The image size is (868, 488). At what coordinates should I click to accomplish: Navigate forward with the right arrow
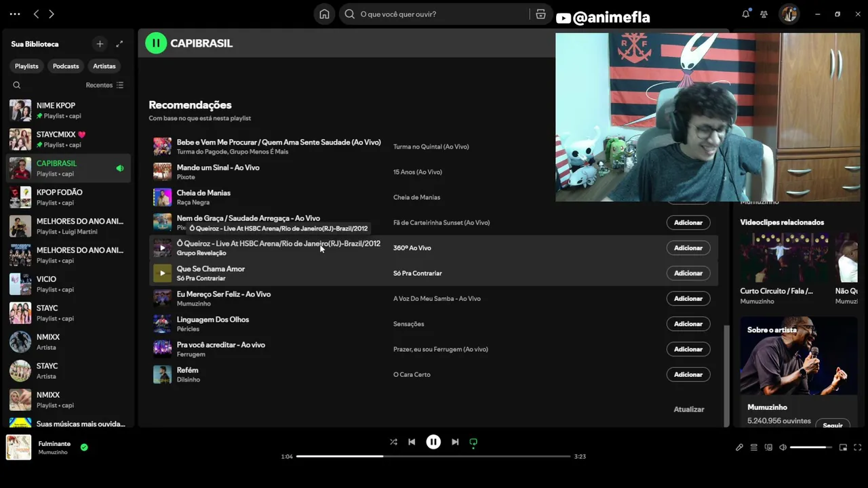(x=52, y=14)
